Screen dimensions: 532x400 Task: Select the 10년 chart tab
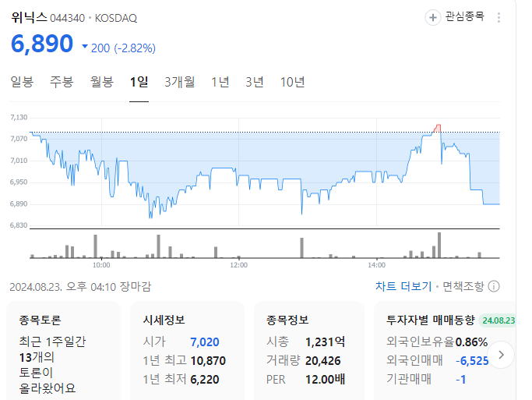point(292,82)
